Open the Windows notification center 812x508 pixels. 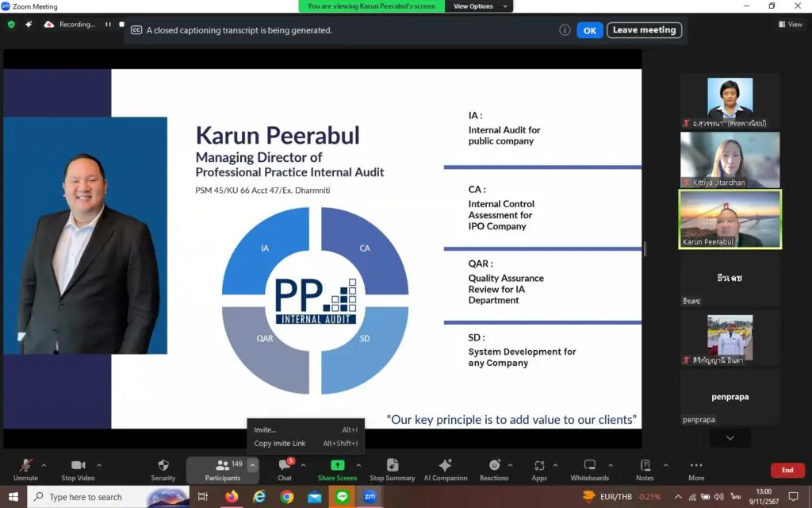click(793, 497)
